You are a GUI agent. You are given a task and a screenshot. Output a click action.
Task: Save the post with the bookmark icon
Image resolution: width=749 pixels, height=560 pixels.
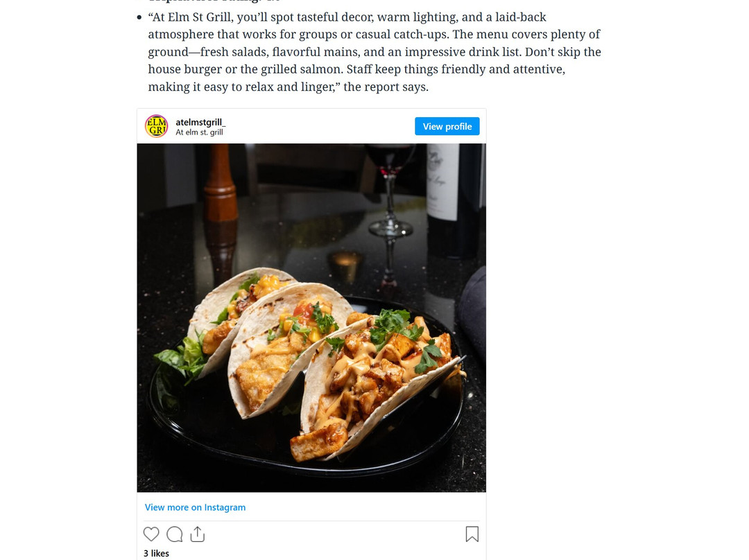click(x=472, y=534)
